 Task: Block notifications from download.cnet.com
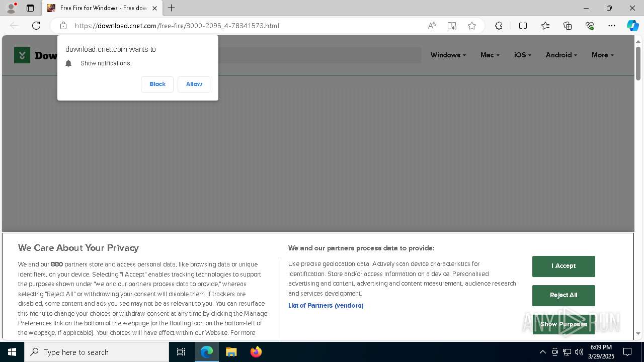(x=157, y=84)
